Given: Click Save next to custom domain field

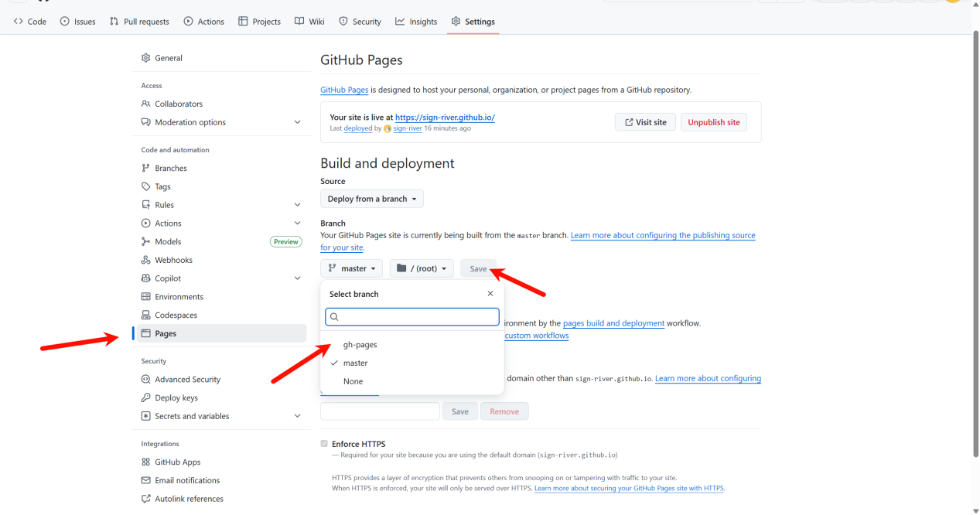Looking at the screenshot, I should 460,411.
